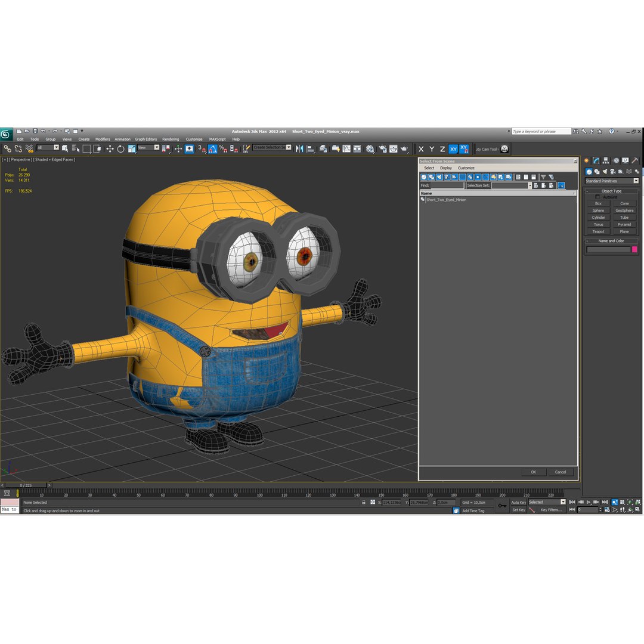Click the Auto Key button
Image resolution: width=644 pixels, height=644 pixels.
[x=518, y=502]
